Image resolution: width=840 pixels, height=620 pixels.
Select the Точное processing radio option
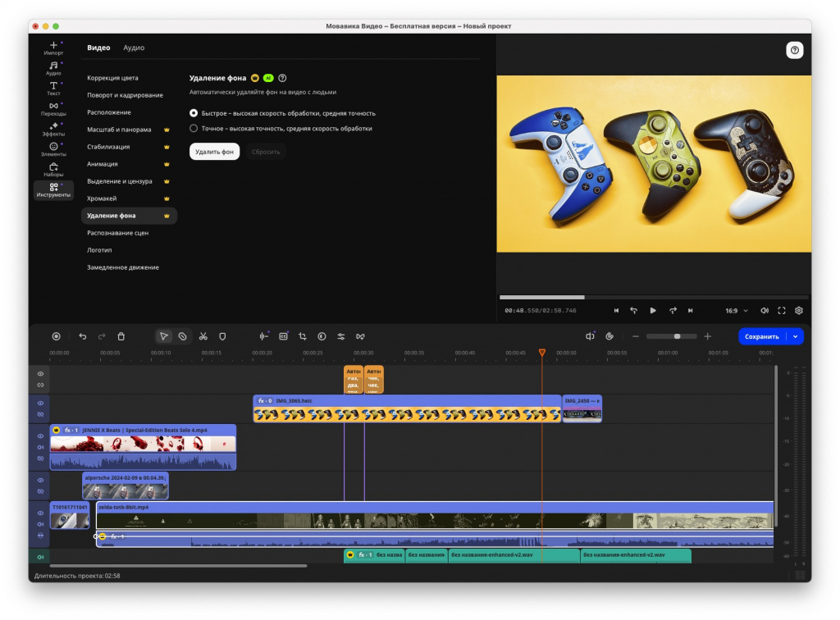(x=194, y=128)
